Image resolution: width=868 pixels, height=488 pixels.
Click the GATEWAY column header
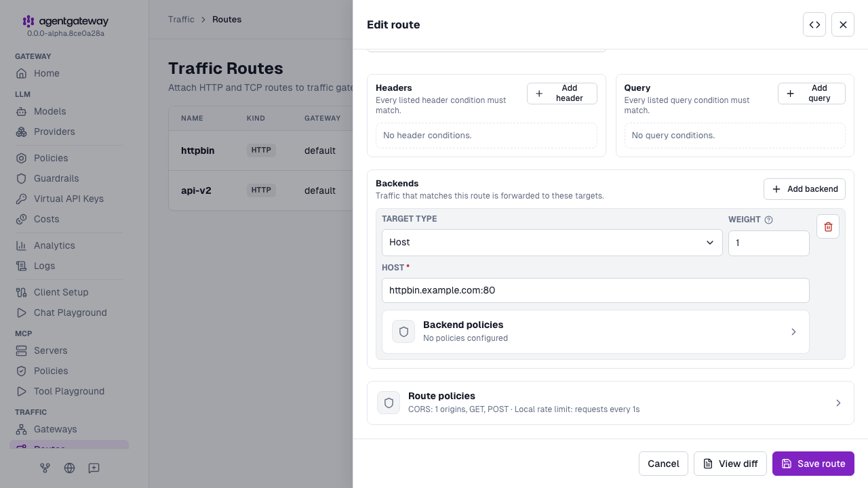click(x=323, y=118)
